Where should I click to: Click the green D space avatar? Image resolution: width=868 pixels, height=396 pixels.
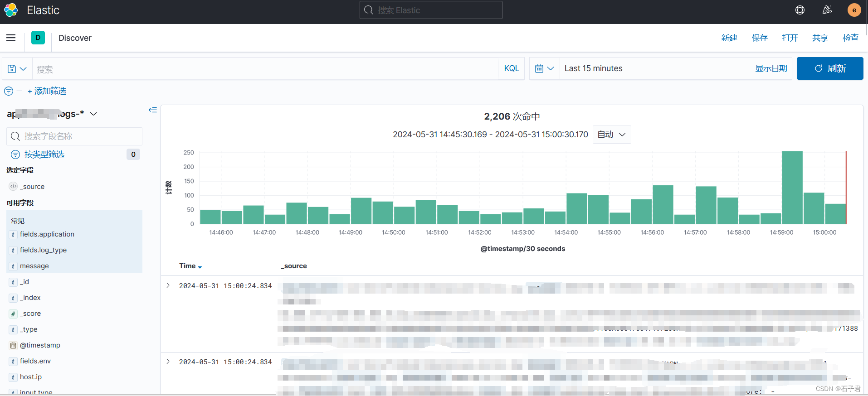tap(38, 38)
